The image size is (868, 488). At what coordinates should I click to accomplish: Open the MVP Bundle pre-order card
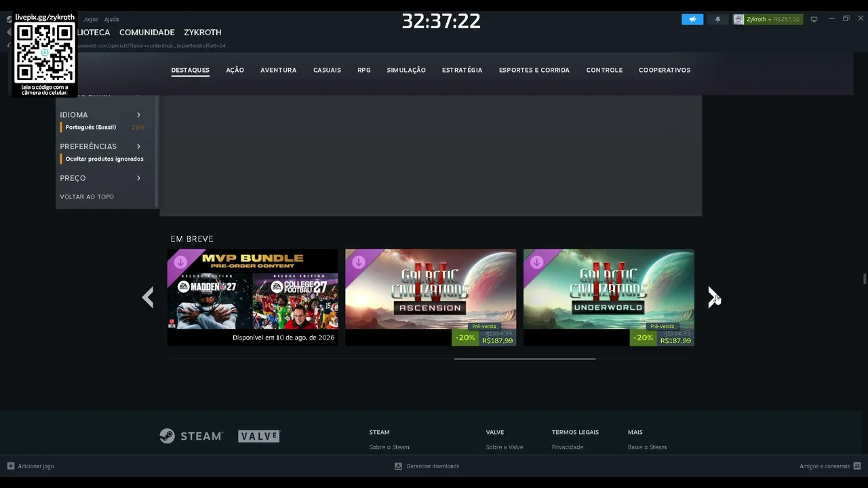pos(252,297)
